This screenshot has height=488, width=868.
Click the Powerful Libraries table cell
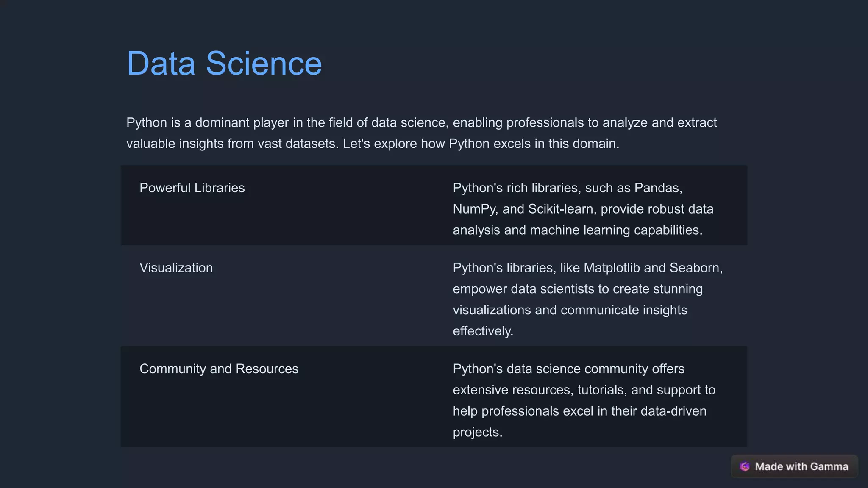tap(192, 188)
